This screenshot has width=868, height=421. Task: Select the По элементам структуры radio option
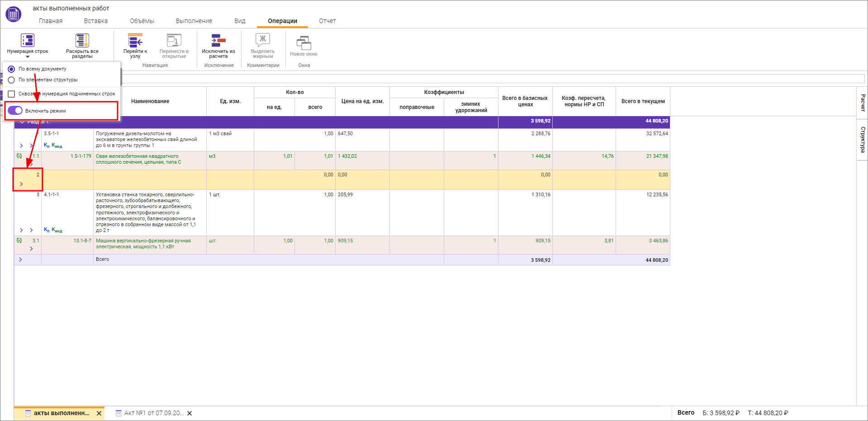tap(12, 80)
